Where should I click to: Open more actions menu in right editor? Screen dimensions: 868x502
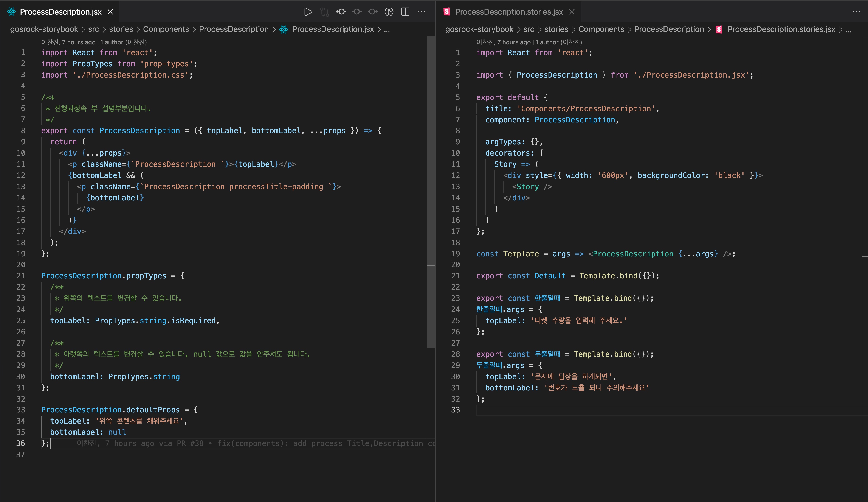(x=856, y=12)
